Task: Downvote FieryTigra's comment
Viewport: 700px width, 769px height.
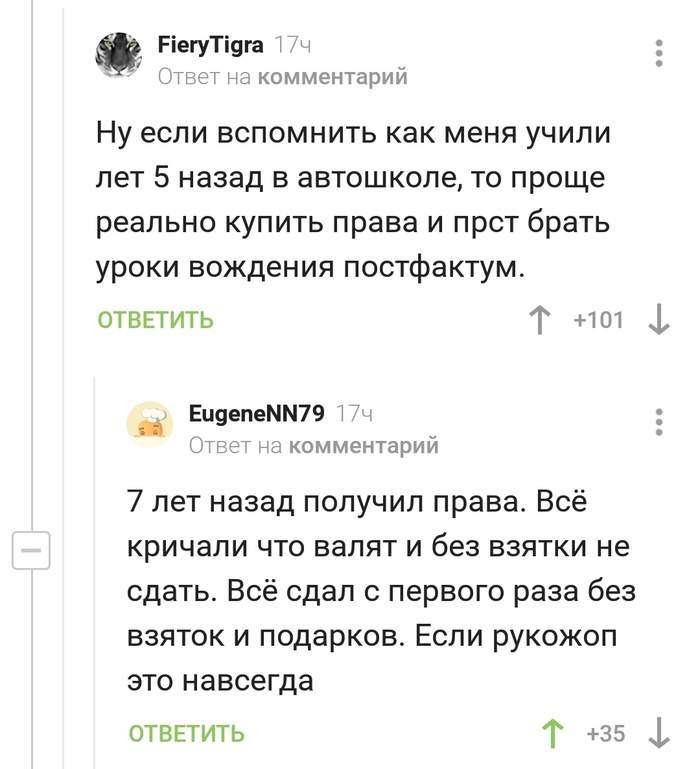Action: pyautogui.click(x=659, y=320)
